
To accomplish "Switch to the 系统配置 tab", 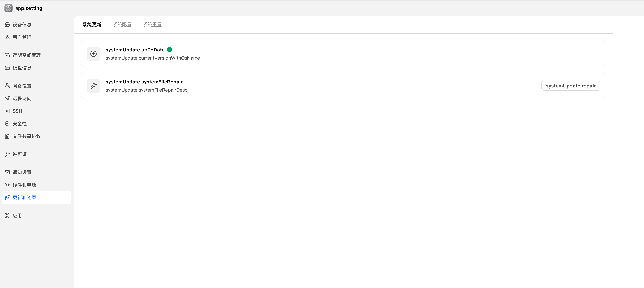I will [122, 25].
